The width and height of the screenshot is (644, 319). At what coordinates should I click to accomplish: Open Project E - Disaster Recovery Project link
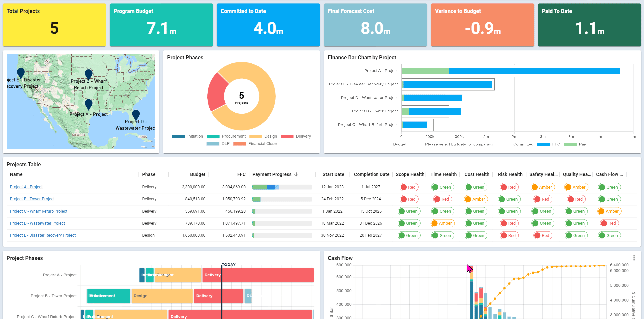[x=43, y=235]
